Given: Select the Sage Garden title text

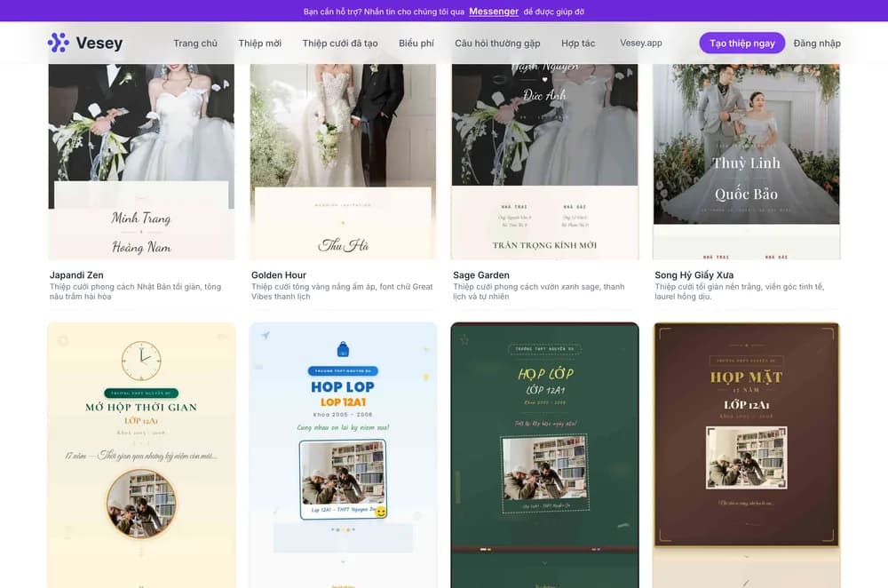Looking at the screenshot, I should click(480, 274).
